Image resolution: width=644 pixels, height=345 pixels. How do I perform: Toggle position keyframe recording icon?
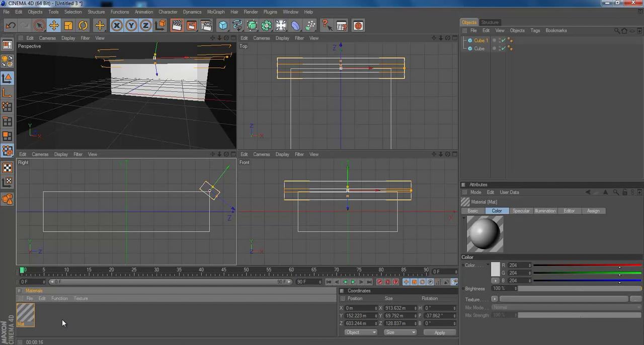[407, 282]
